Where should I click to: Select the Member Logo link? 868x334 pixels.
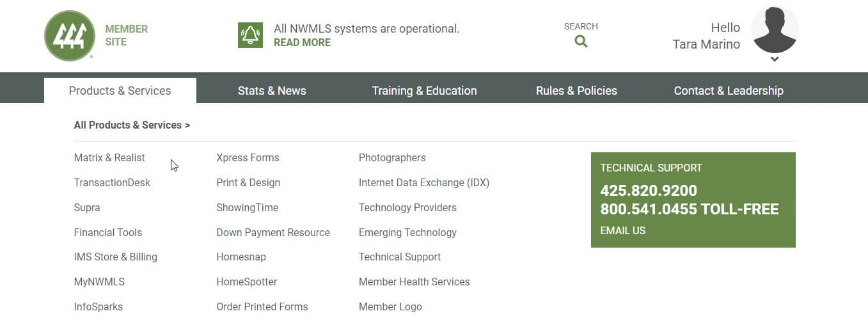tap(390, 306)
